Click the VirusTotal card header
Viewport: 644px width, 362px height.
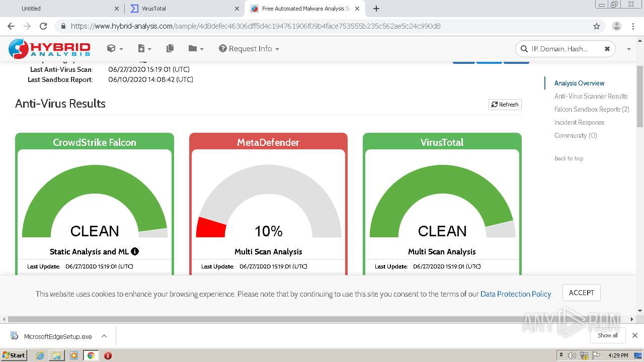pyautogui.click(x=442, y=142)
